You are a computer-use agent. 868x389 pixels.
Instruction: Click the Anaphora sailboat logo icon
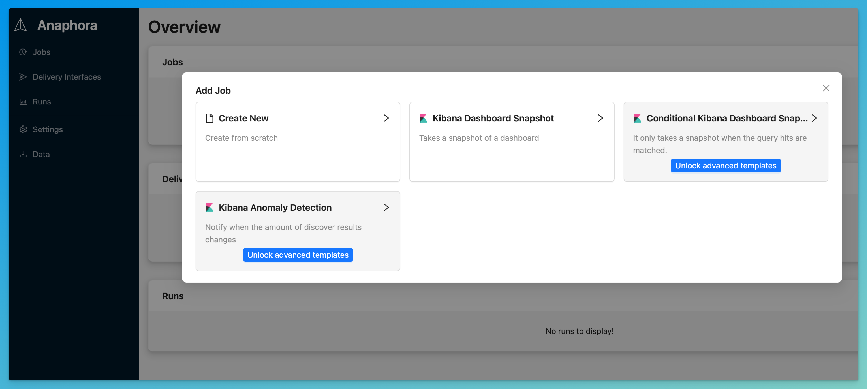(21, 25)
